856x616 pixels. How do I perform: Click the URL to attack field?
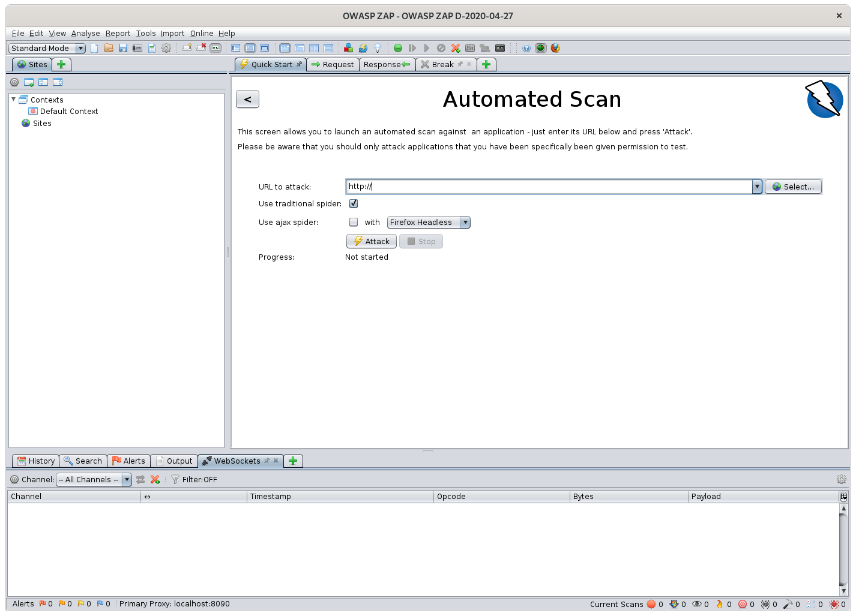549,187
